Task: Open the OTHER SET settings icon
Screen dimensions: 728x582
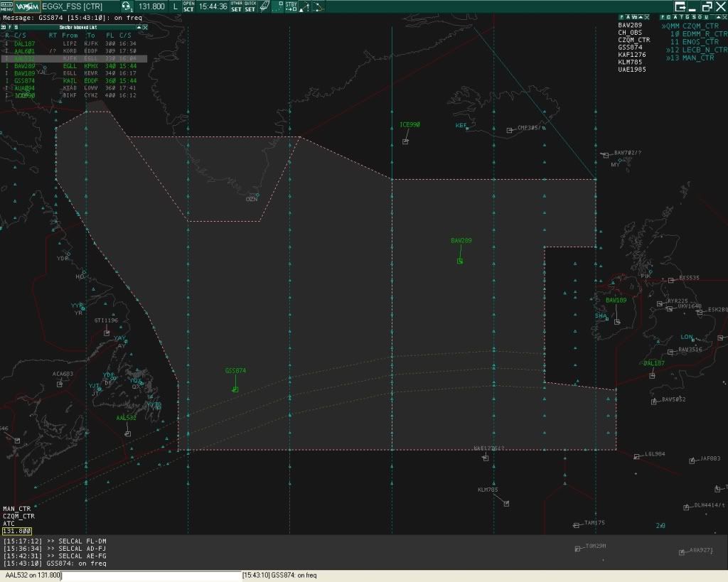Action: [236, 6]
